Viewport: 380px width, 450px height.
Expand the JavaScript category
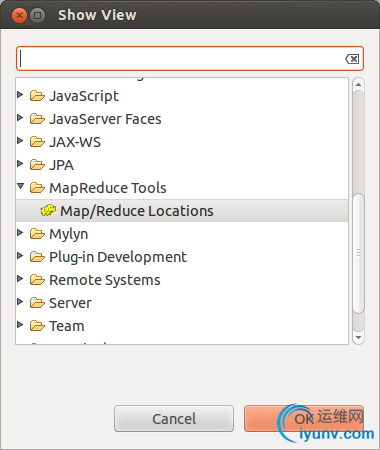pyautogui.click(x=20, y=95)
